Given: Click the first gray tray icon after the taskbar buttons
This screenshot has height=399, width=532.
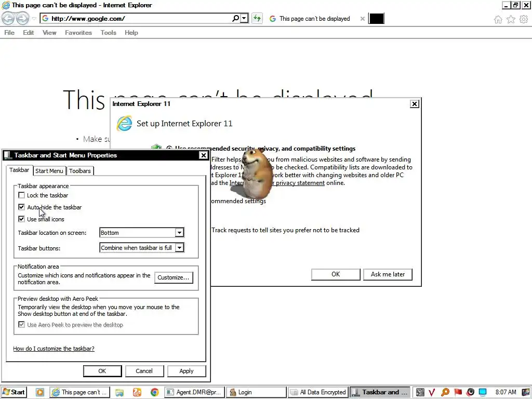Looking at the screenshot, I should pos(420,393).
